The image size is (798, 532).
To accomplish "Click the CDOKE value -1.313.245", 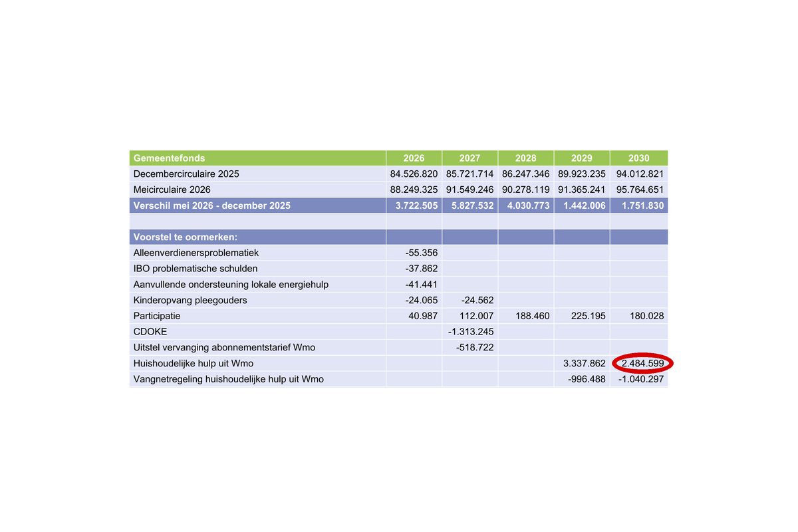I will tap(471, 332).
